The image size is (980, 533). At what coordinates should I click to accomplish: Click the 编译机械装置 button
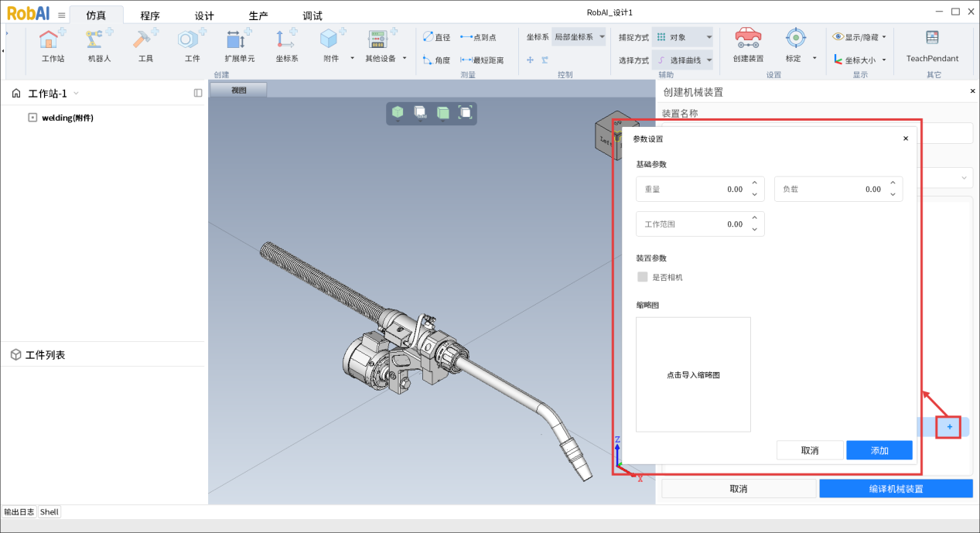896,489
